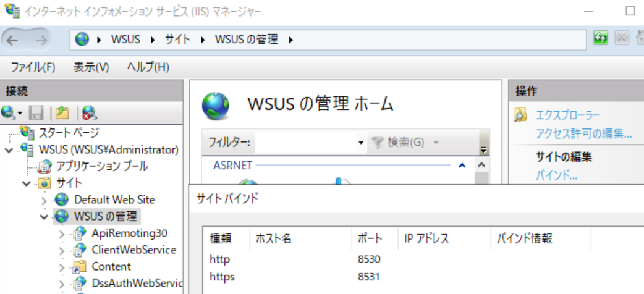Click the delete connection icon
The width and height of the screenshot is (644, 294).
pyautogui.click(x=90, y=112)
